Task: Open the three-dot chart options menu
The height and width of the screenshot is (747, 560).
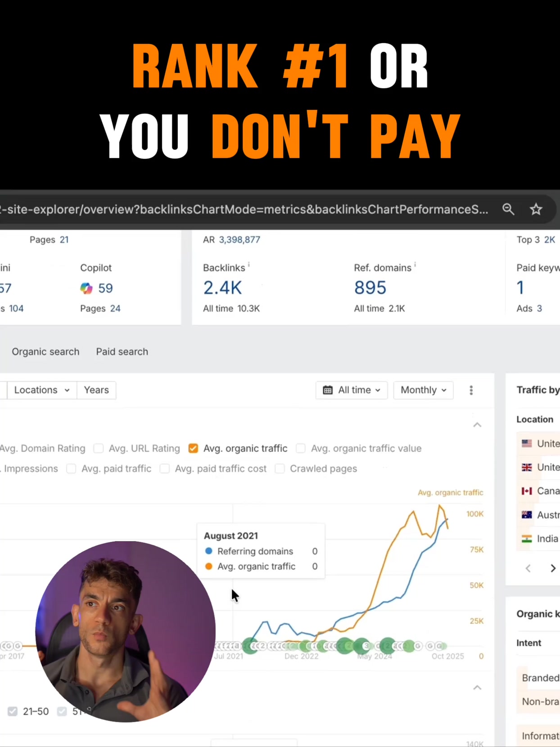Action: coord(471,390)
